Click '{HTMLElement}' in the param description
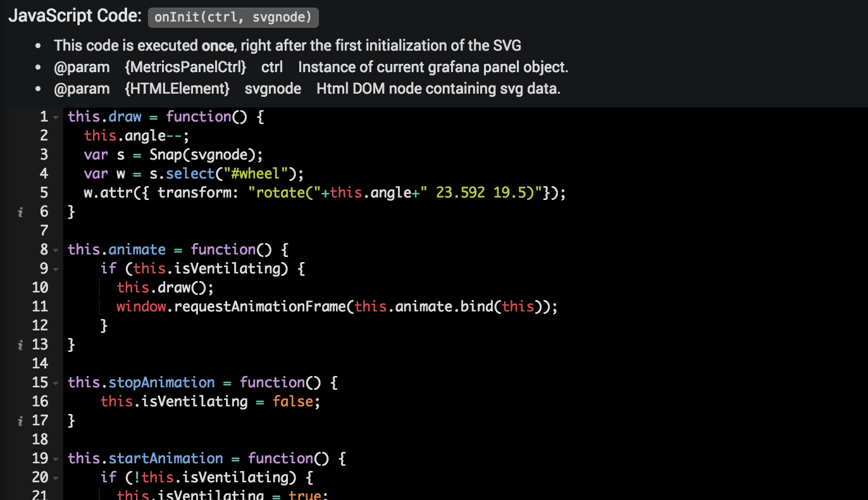Screen dimensions: 868x500 177,89
